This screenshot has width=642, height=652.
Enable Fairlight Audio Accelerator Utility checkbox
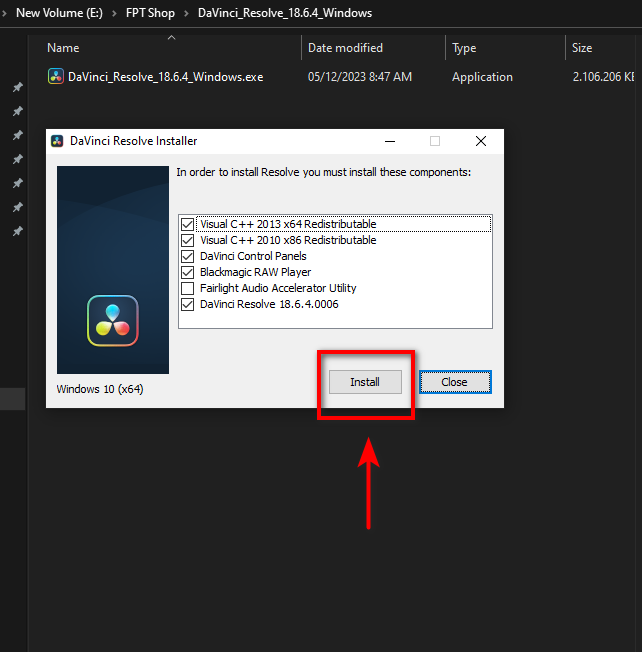pos(188,288)
